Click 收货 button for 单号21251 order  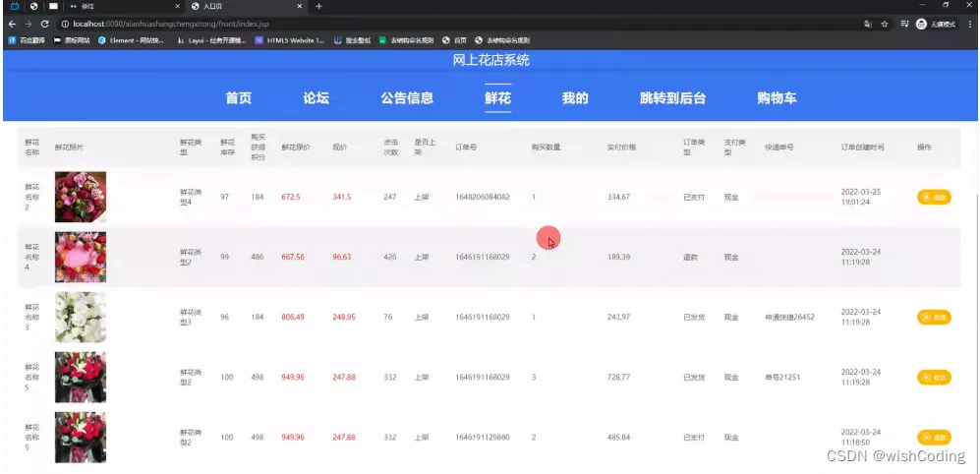coord(934,377)
